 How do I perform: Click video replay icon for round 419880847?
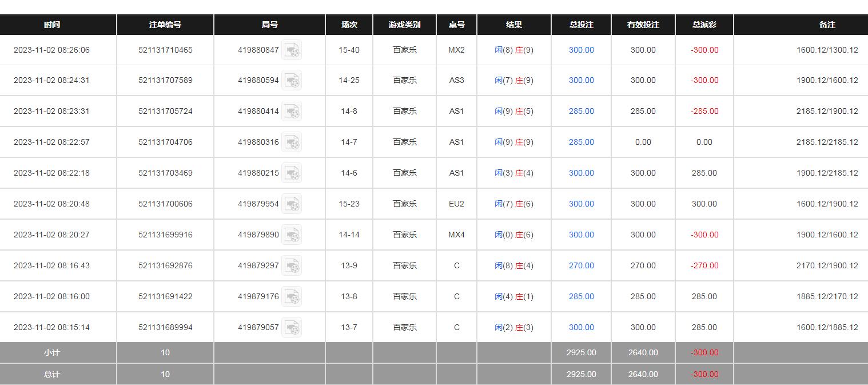click(292, 50)
